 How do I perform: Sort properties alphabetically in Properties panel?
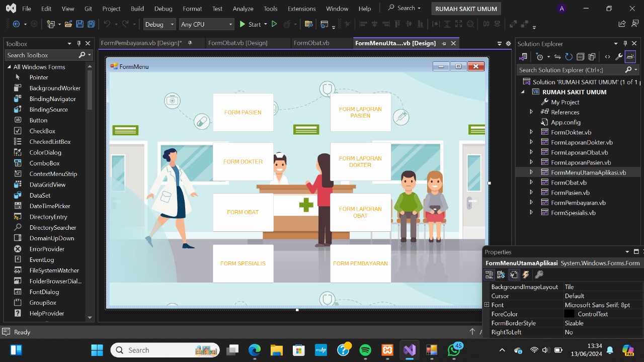click(501, 275)
